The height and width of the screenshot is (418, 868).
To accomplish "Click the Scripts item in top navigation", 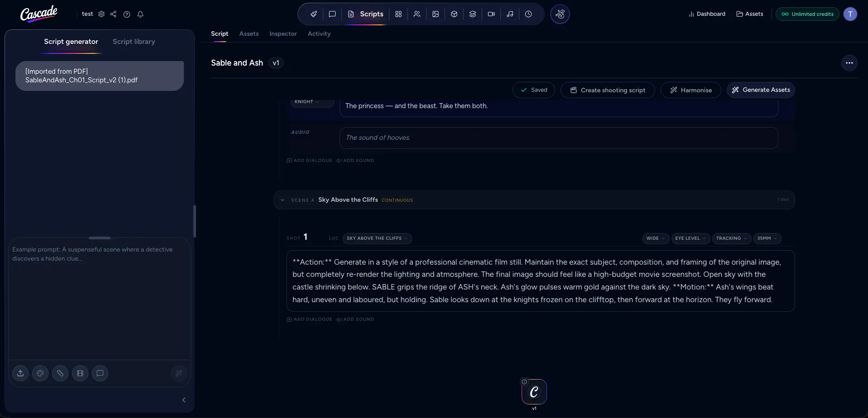I will click(365, 14).
